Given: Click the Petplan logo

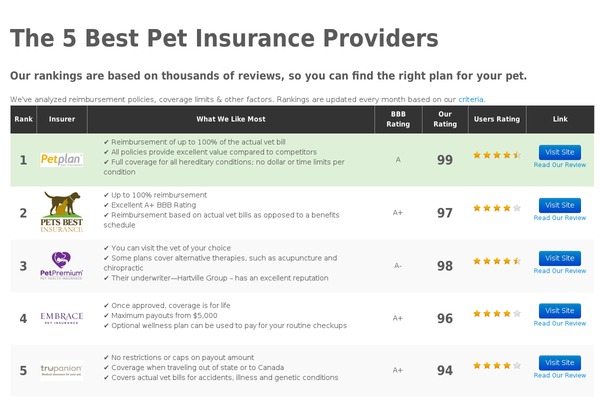Looking at the screenshot, I should 62,160.
